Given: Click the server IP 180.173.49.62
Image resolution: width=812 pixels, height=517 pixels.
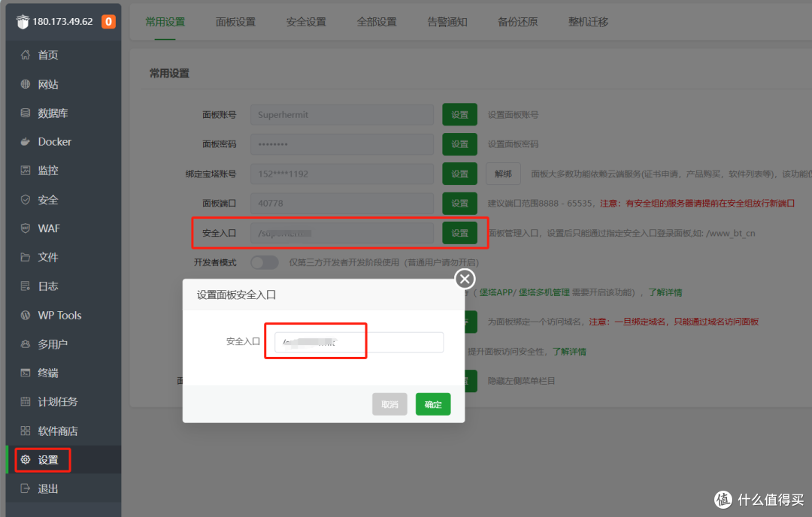Looking at the screenshot, I should pos(62,22).
